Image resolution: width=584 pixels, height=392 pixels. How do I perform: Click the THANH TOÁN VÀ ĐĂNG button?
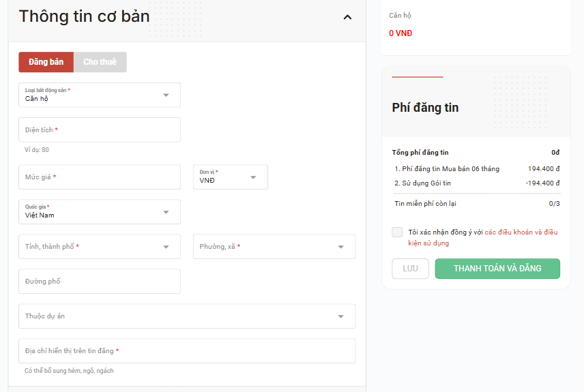pos(497,269)
